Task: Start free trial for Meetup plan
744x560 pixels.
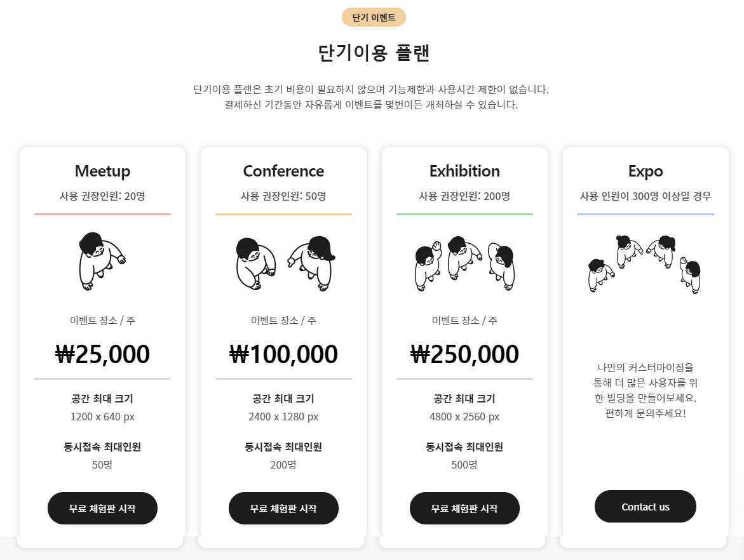Action: tap(102, 509)
